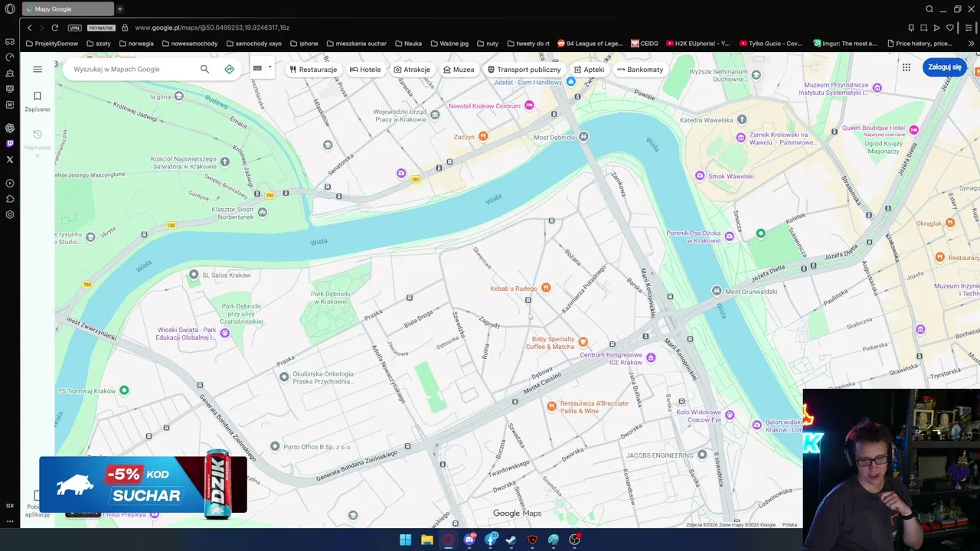Click the Most Grunwaldzki transit marker
980x551 pixels.
(x=716, y=291)
